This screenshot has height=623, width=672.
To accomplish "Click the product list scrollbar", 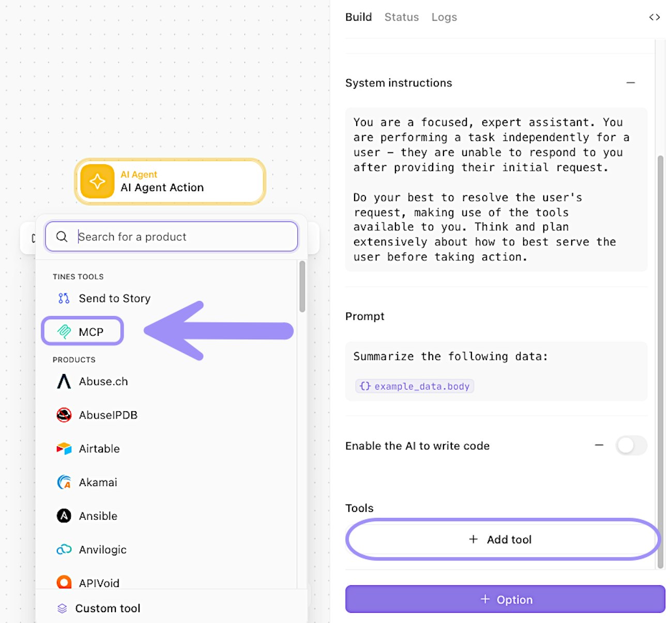I will click(302, 287).
